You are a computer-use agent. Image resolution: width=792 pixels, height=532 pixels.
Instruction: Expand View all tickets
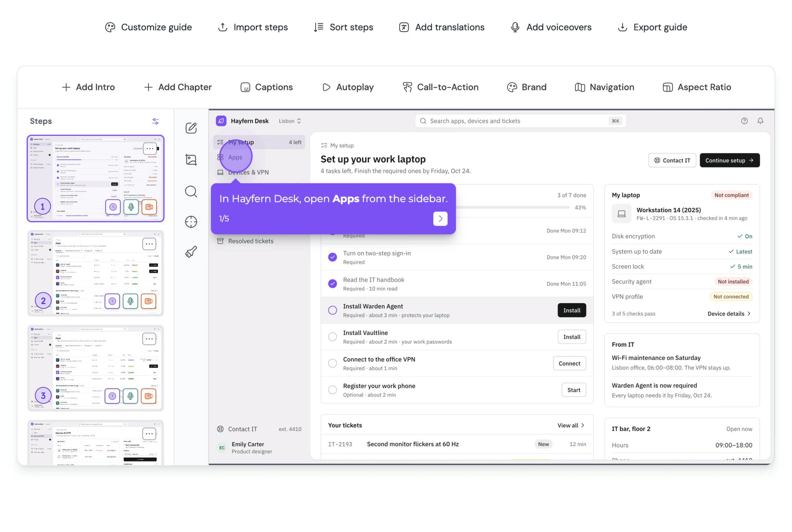click(x=571, y=425)
